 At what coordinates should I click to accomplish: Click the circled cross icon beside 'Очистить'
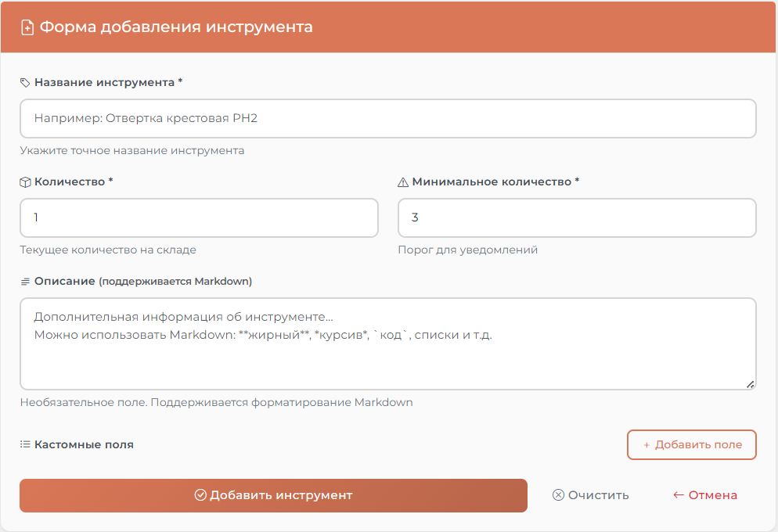click(558, 494)
